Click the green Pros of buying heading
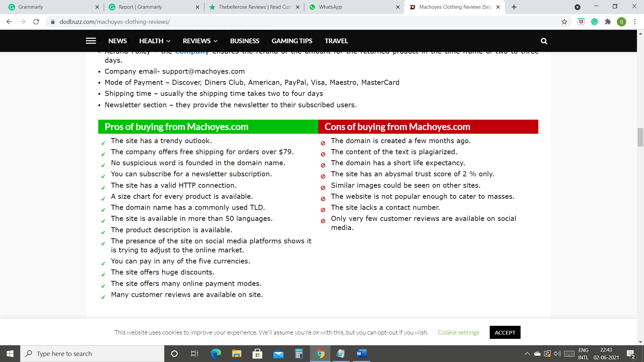Viewport: 644px width, 362px height. coord(208,127)
